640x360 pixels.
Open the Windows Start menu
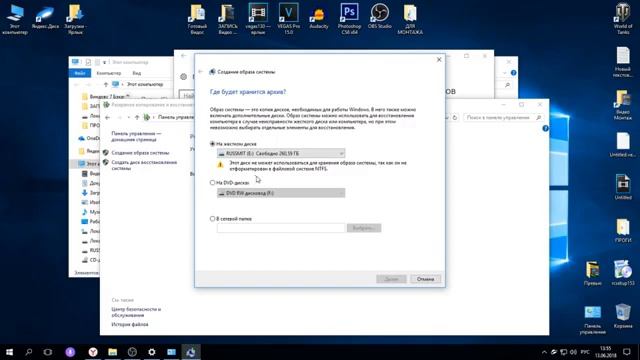click(9, 352)
